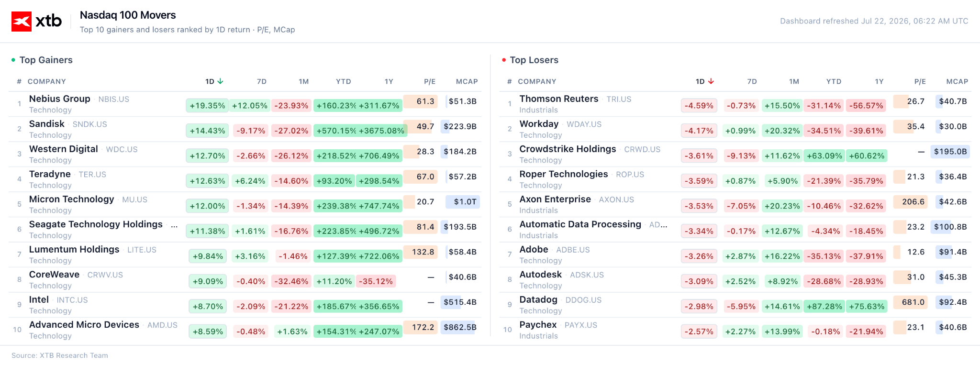980x365 pixels.
Task: Click Micron Technology's $1.0T market cap cell
Action: click(x=463, y=202)
